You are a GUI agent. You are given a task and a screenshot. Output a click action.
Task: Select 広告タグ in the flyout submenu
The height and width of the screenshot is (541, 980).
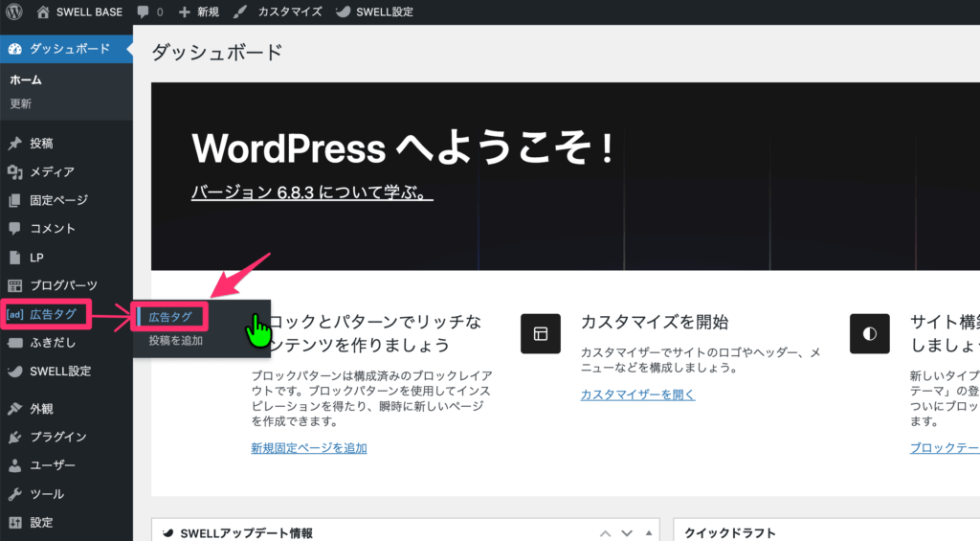[170, 317]
